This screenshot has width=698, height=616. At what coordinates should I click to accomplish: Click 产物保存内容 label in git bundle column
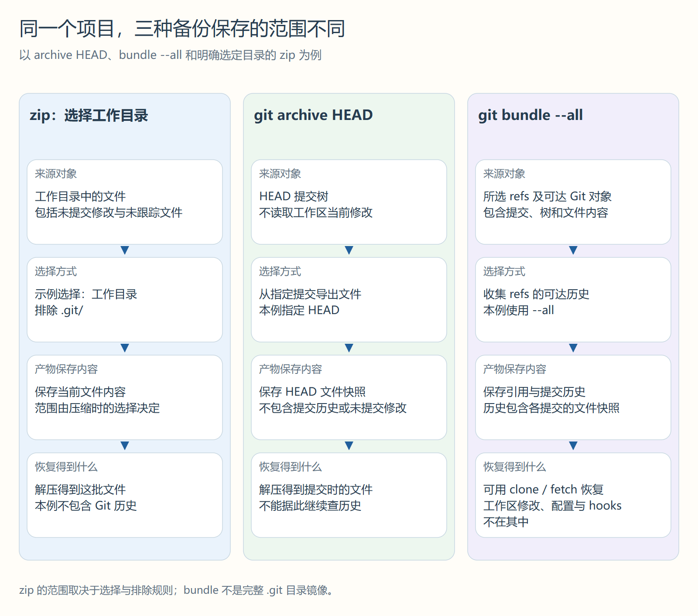point(515,369)
